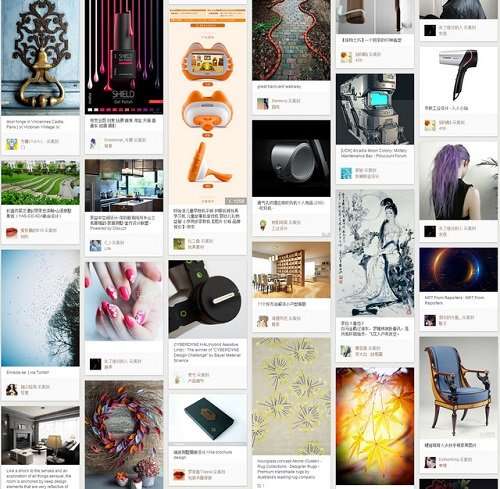
Task: Click the user avatar under door knocker pin
Action: pos(12,144)
